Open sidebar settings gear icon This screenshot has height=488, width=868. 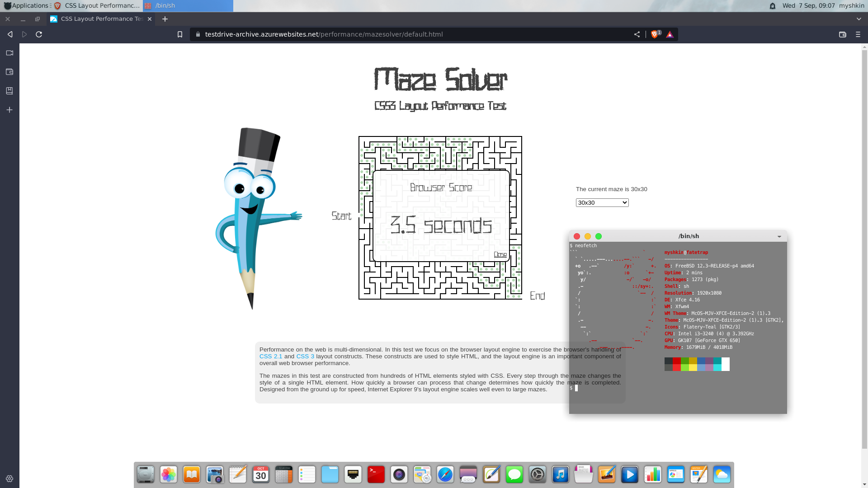click(9, 479)
